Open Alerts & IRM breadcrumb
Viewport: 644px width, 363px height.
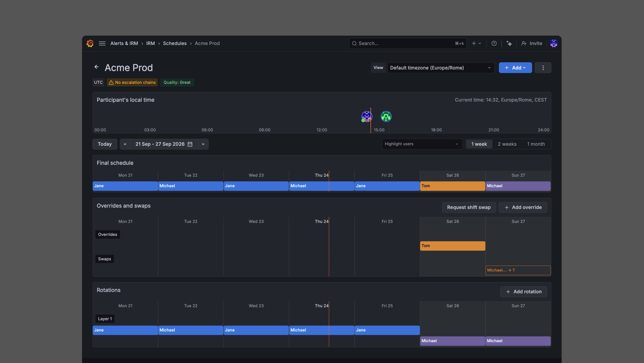click(x=124, y=43)
